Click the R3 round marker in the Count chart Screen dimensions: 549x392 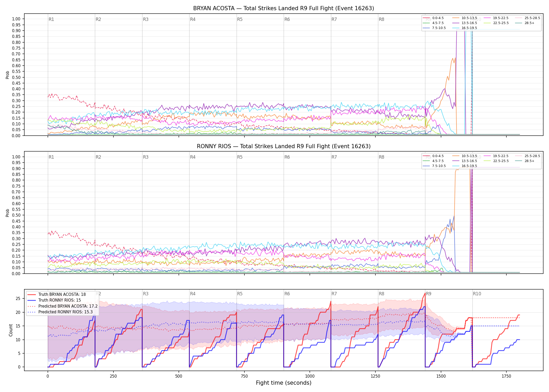click(146, 294)
